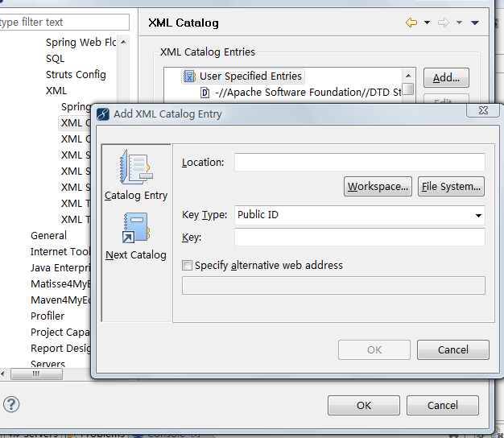Screen dimensions: 504x438
Task: Click Cancel in Add XML Catalog Entry dialog
Action: click(453, 349)
